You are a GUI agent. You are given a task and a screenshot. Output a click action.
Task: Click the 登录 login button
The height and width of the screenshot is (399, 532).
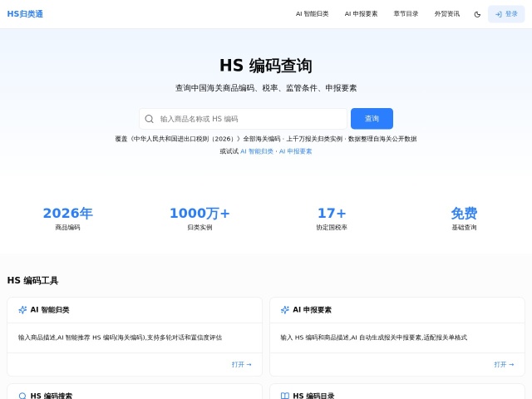(506, 14)
